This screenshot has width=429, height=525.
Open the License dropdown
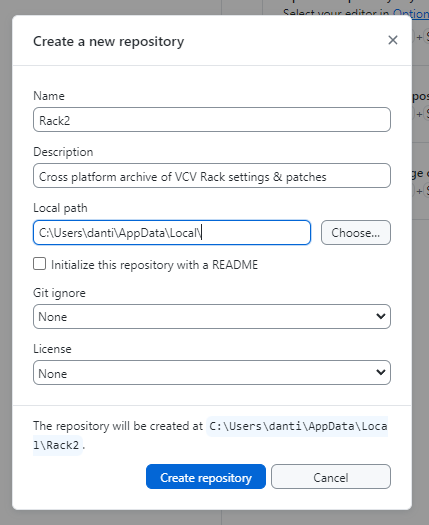coord(212,373)
